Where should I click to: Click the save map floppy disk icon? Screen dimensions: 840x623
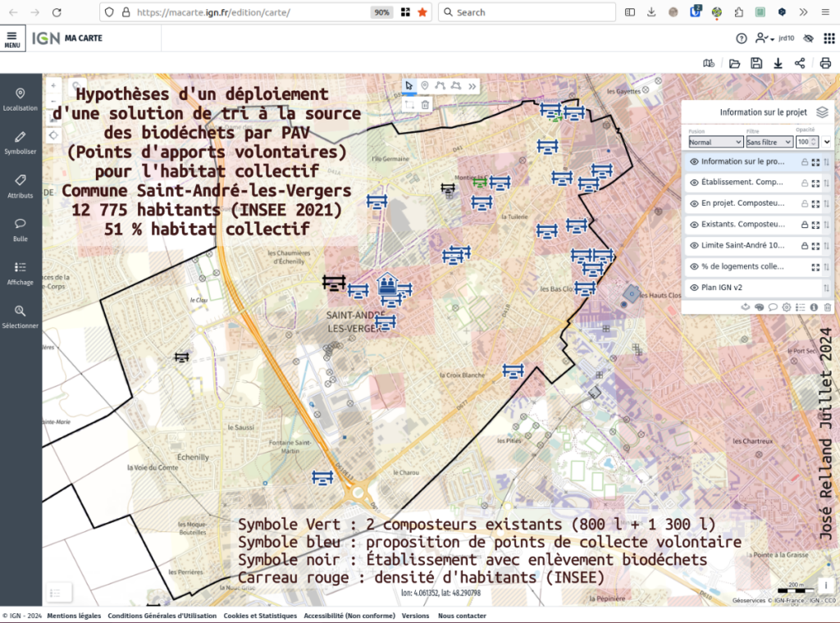point(756,63)
